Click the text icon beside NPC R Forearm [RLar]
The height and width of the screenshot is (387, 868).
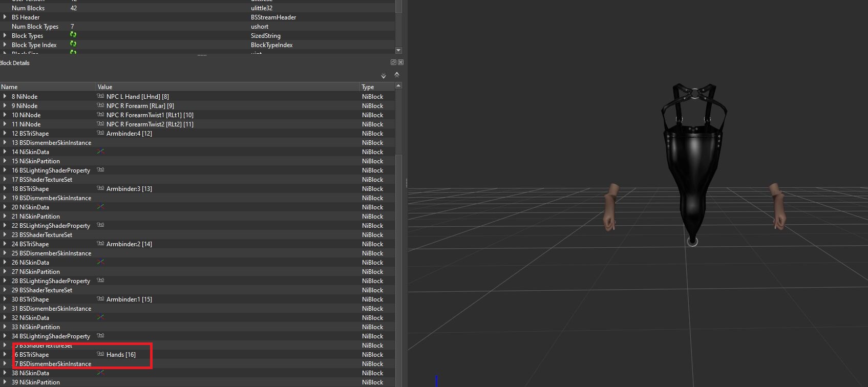pos(100,105)
